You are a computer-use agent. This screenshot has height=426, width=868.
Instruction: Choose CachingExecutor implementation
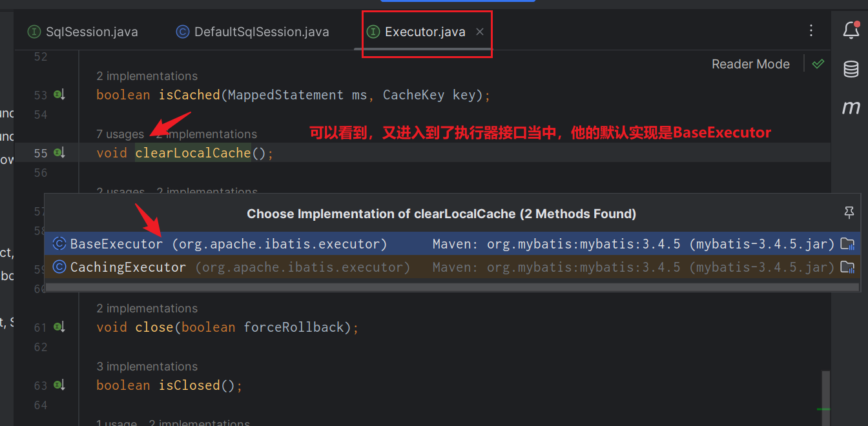tap(452, 267)
